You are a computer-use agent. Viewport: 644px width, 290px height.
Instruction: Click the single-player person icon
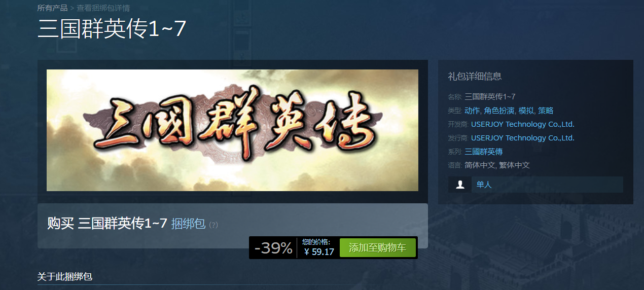460,185
